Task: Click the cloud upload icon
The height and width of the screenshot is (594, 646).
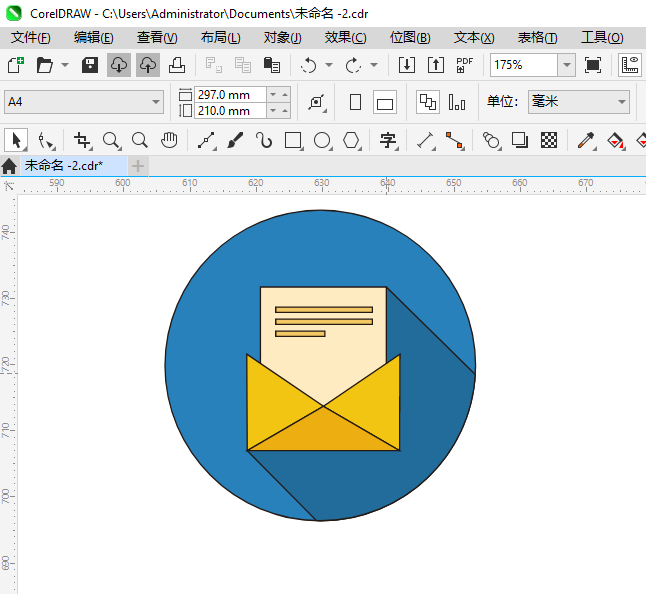Action: click(x=147, y=65)
